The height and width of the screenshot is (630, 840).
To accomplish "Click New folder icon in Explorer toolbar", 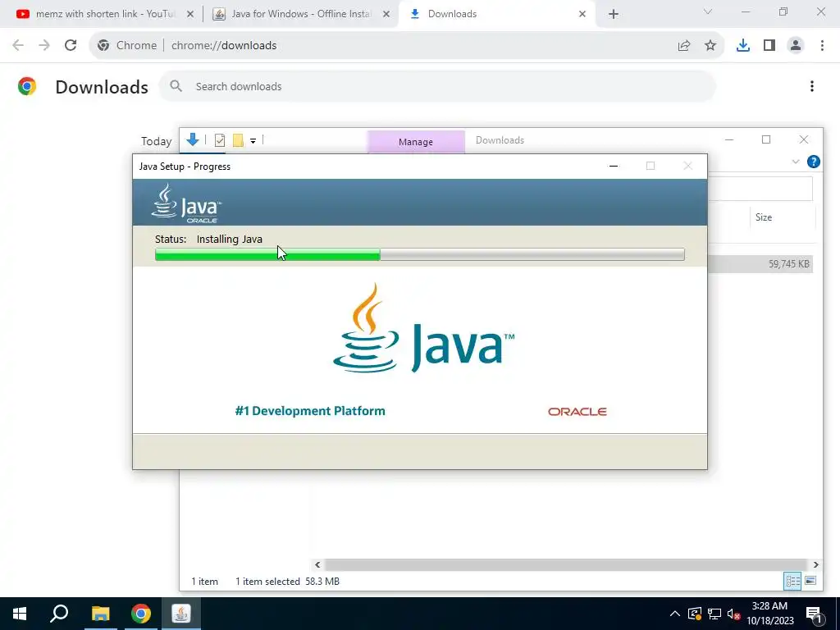I will (x=238, y=140).
